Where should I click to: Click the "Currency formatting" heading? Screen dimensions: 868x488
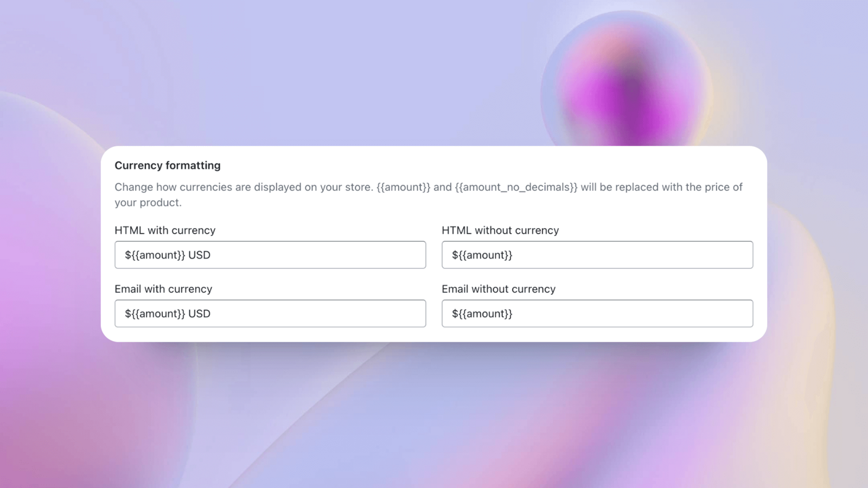(x=168, y=165)
